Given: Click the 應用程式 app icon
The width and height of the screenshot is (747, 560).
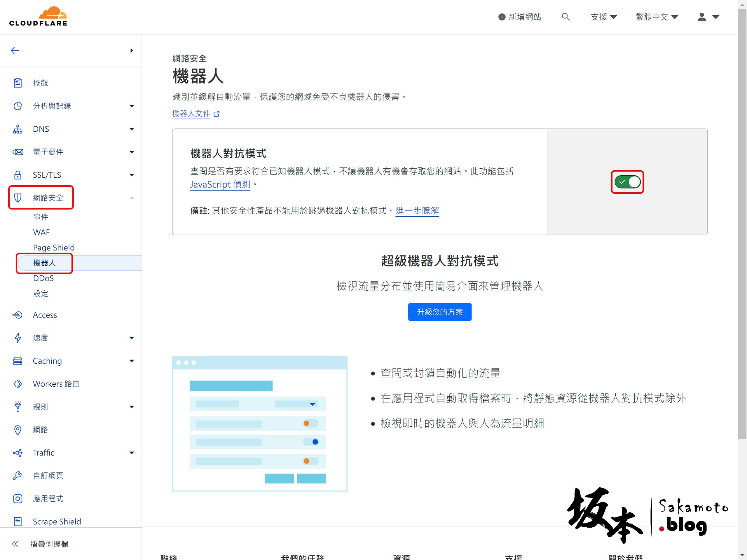Looking at the screenshot, I should [x=18, y=499].
